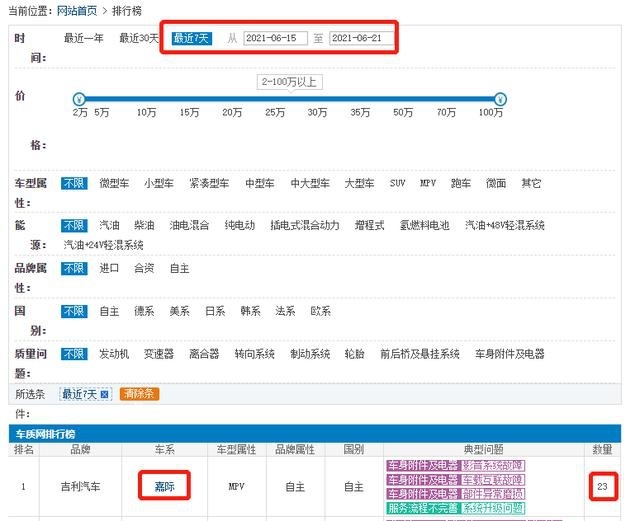The height and width of the screenshot is (521, 640).
Task: Filter brand attribute by 进口
Action: [x=109, y=269]
